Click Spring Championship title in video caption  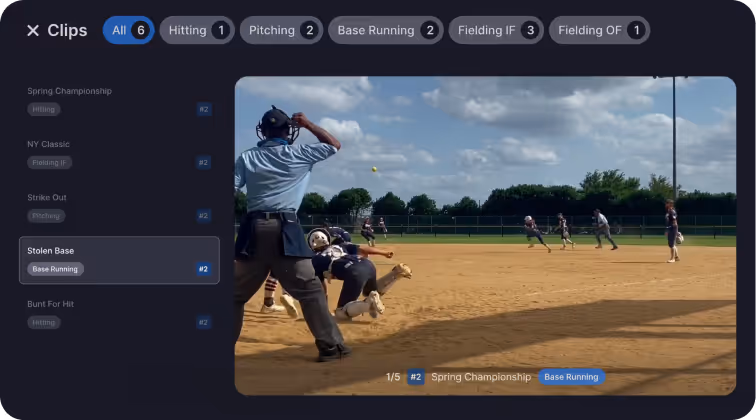pyautogui.click(x=481, y=377)
